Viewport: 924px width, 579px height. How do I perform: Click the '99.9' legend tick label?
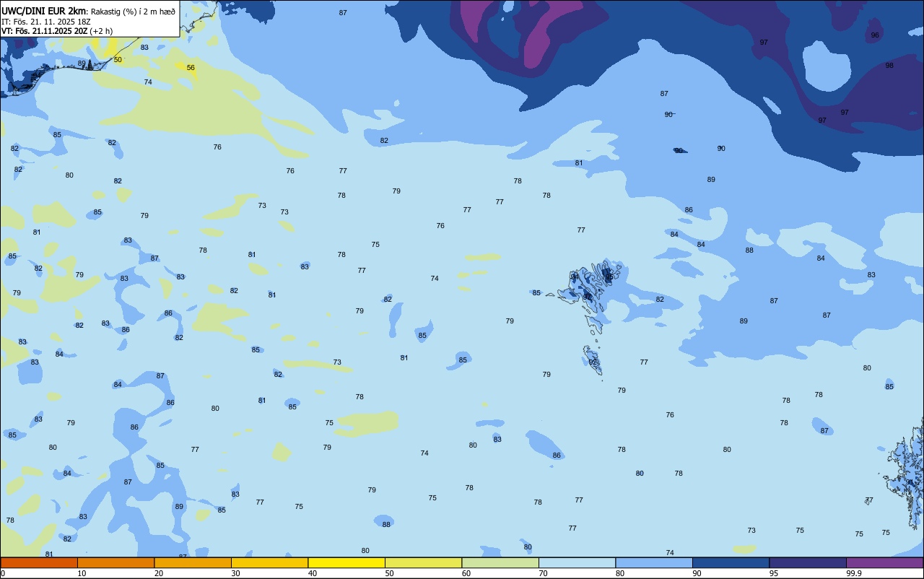[x=854, y=573]
